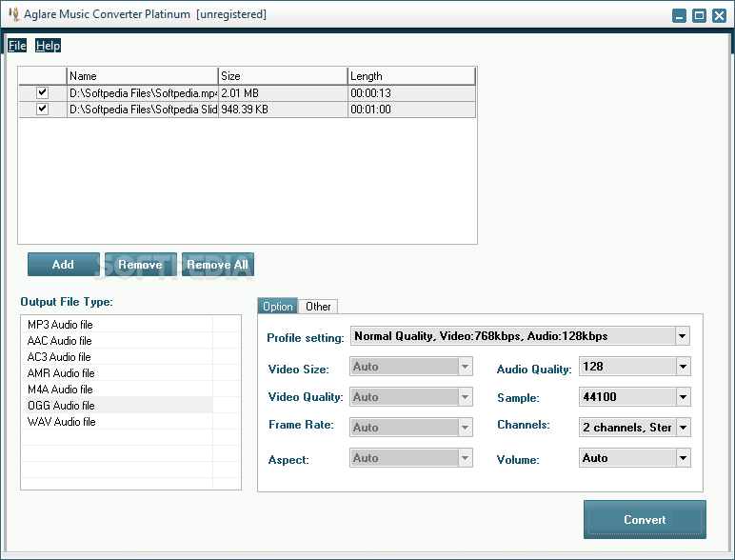Click the Aglare app icon in title bar
Screen dimensions: 735x560
[x=13, y=14]
